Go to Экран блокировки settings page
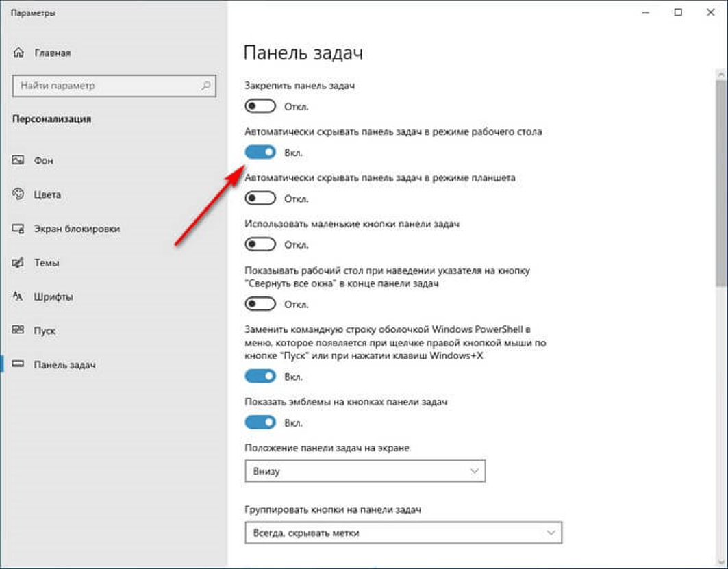728x569 pixels. click(77, 229)
